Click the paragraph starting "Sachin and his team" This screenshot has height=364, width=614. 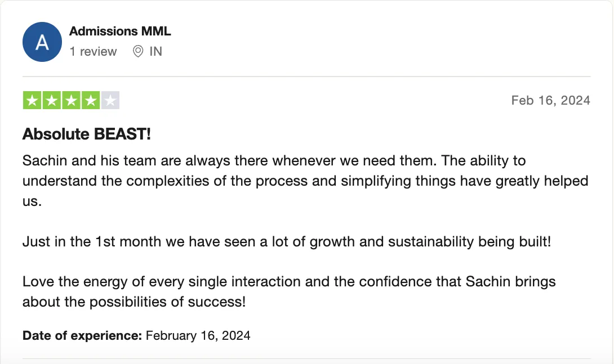[x=274, y=161]
